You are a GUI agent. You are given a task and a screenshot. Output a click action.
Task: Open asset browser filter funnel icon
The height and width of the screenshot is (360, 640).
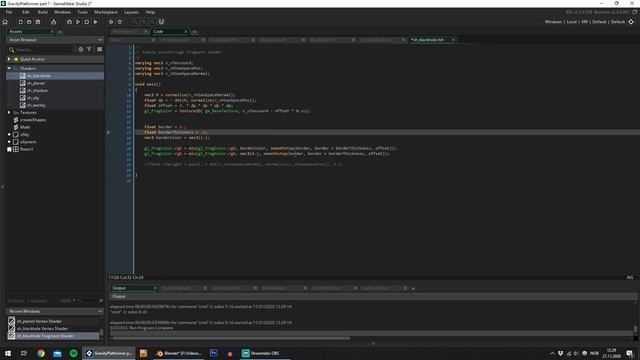[x=89, y=49]
